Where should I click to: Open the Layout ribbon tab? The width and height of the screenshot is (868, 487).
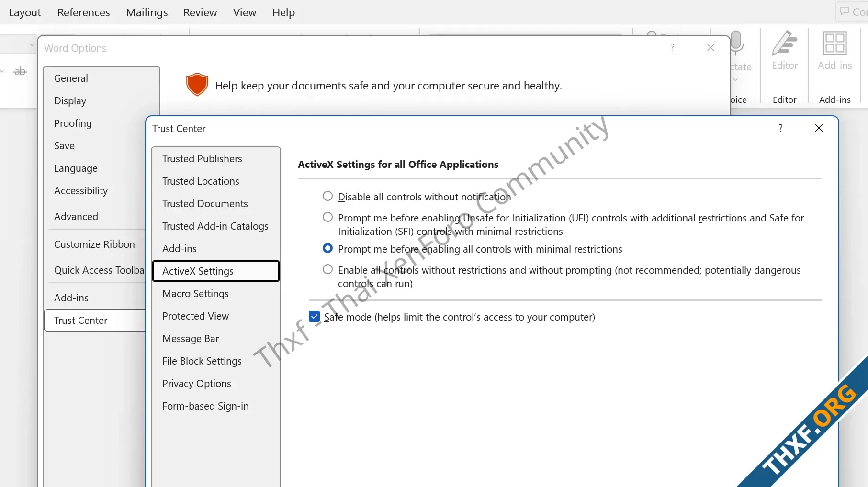point(25,12)
